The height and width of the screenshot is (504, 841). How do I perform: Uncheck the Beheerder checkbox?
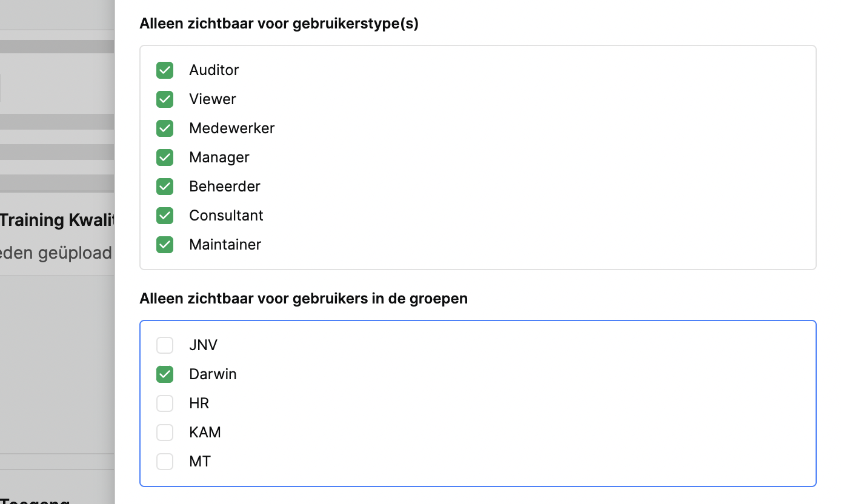click(x=165, y=187)
